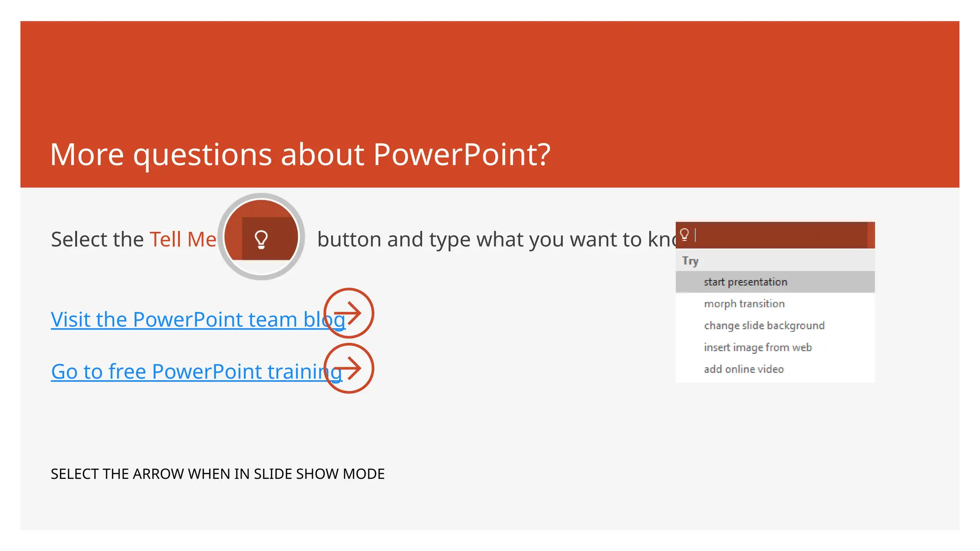The width and height of the screenshot is (980, 551).
Task: Click the 'Select the arrow when in slide show mode' caption
Action: 217,474
